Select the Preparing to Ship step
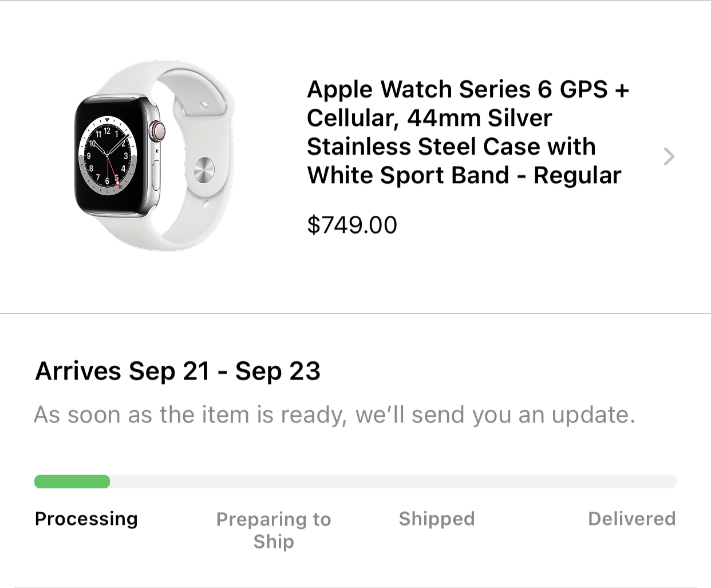Viewport: 711px width, 588px height. pyautogui.click(x=274, y=530)
